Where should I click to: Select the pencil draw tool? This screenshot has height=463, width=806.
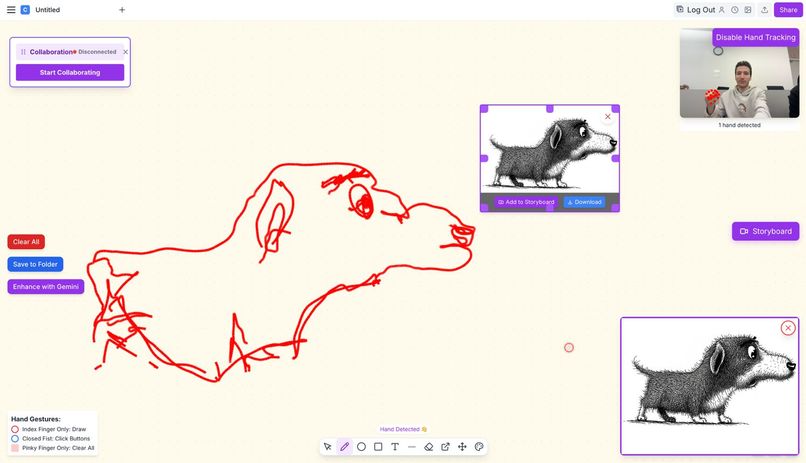(344, 447)
